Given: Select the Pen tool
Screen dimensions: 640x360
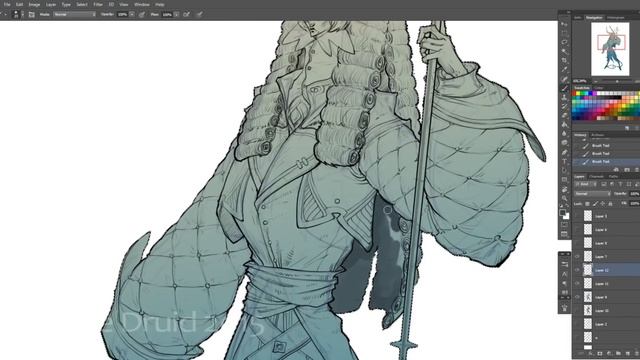Looking at the screenshot, I should [564, 152].
